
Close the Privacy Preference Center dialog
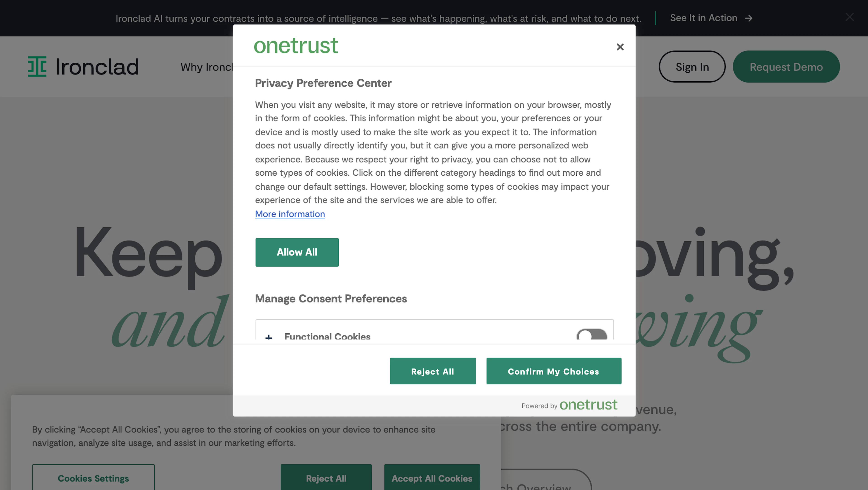click(x=620, y=47)
